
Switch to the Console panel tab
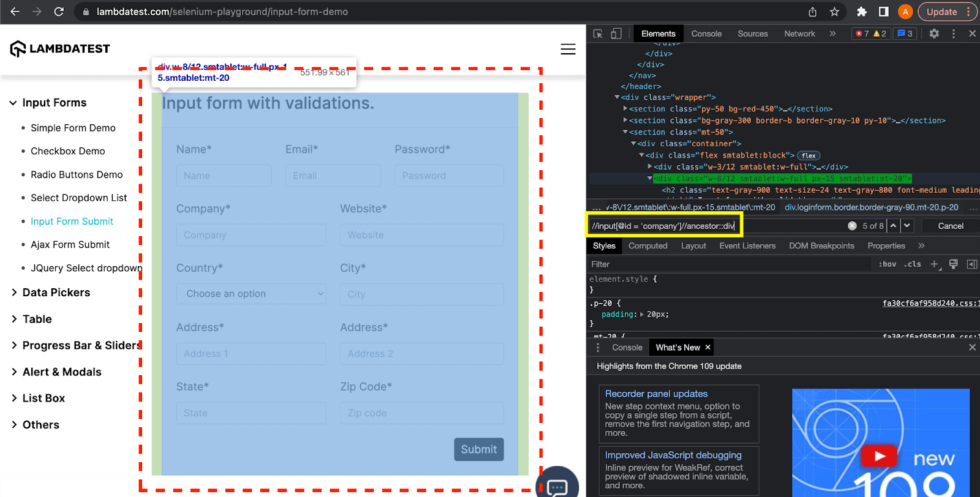point(706,34)
